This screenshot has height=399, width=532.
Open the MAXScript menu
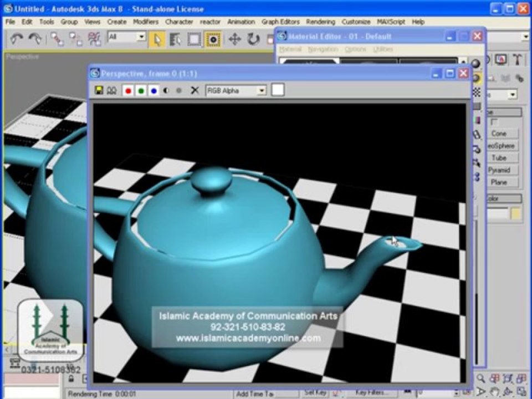(391, 22)
